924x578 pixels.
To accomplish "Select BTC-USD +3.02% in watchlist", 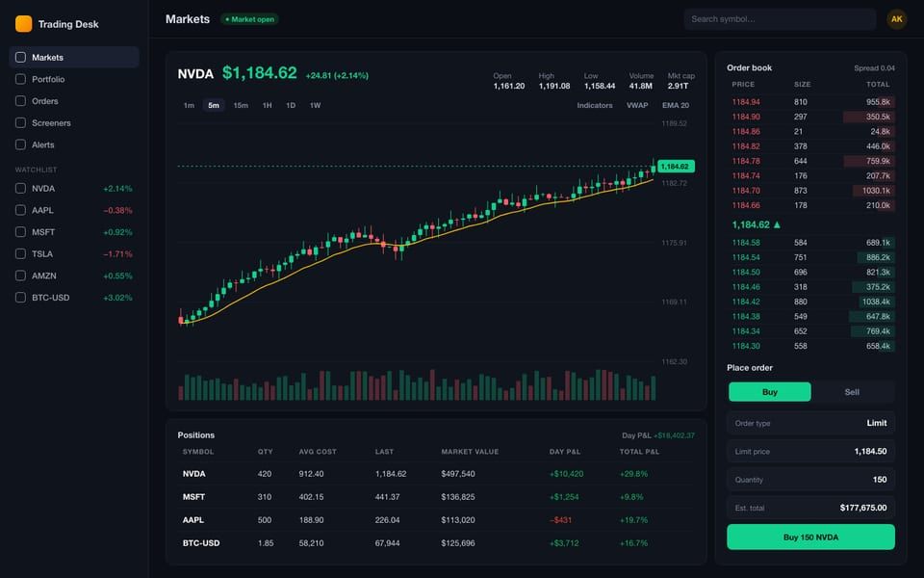I will [x=74, y=298].
